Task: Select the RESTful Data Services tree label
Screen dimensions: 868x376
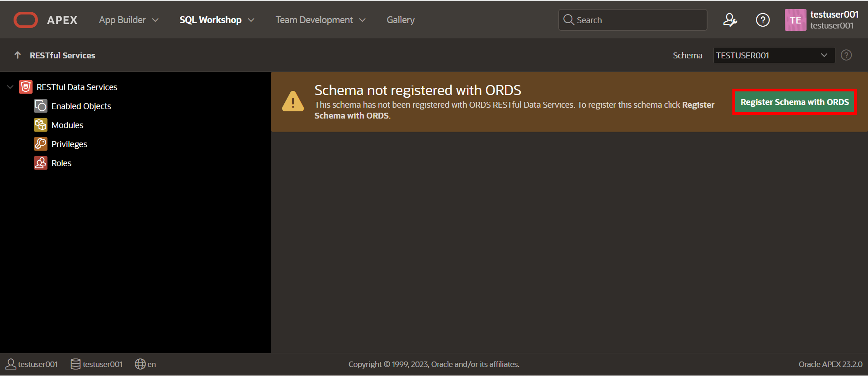Action: (77, 87)
